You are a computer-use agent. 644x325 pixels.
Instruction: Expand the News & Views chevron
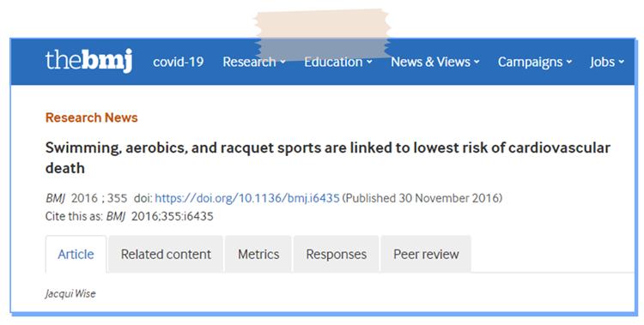[x=477, y=63]
